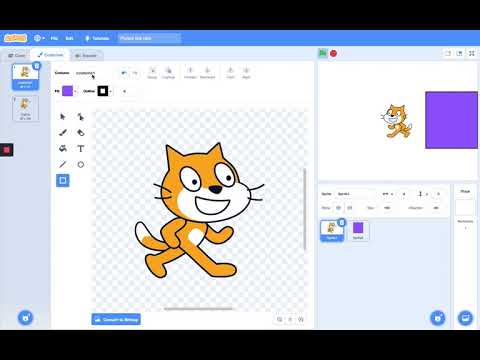Click the sprite y position field
This screenshot has height=360, width=480.
pyautogui.click(x=439, y=194)
